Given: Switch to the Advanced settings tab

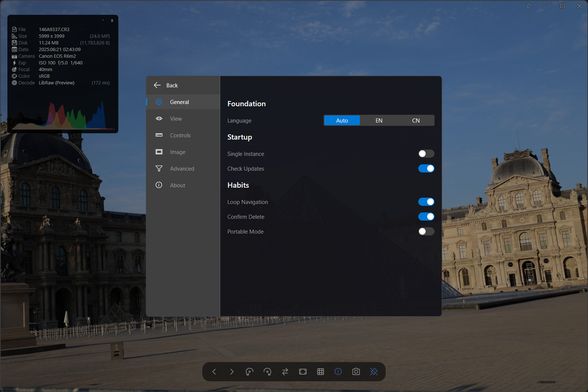Looking at the screenshot, I should click(x=182, y=169).
